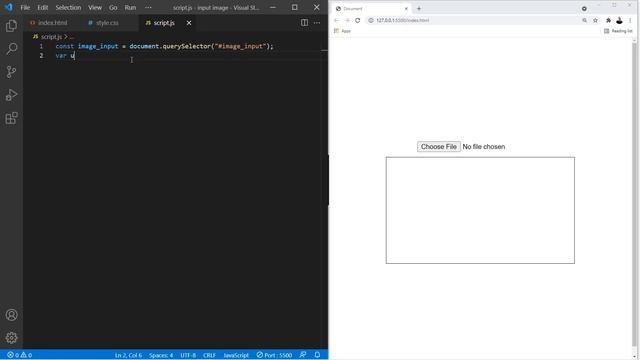Click Ln 2, Col 6 in status bar
The image size is (640, 360).
pos(128,355)
